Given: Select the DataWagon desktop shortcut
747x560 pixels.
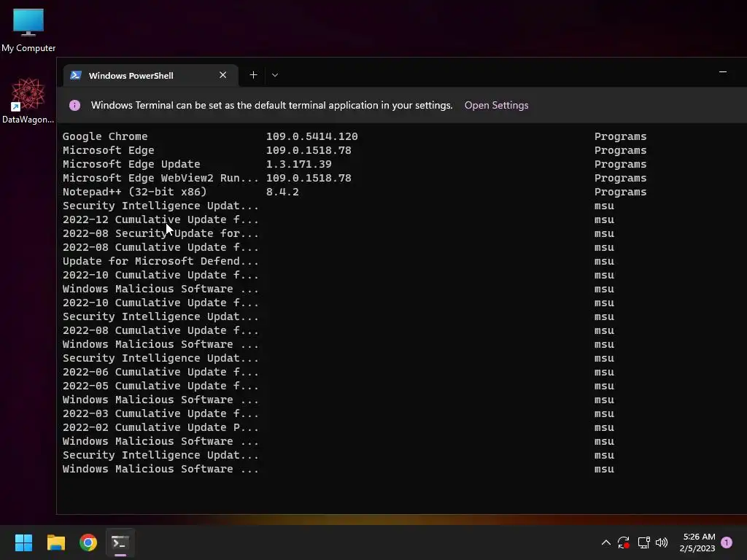Looking at the screenshot, I should 28,101.
